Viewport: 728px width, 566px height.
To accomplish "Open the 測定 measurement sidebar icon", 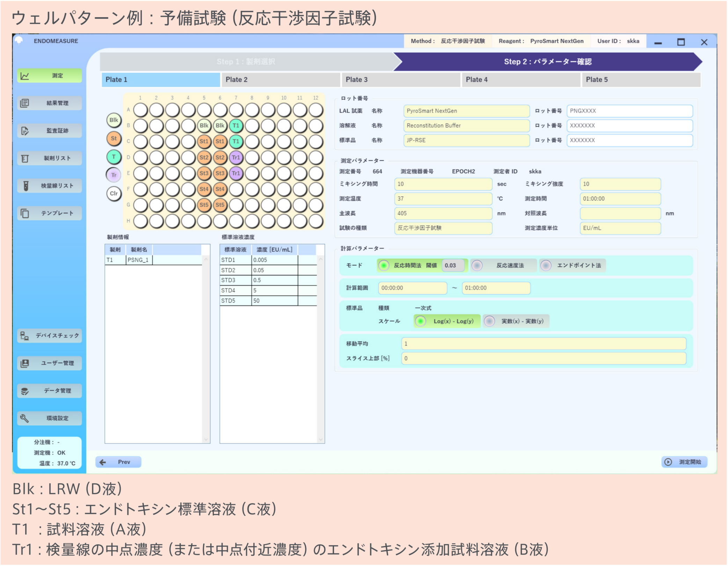I will tap(25, 76).
